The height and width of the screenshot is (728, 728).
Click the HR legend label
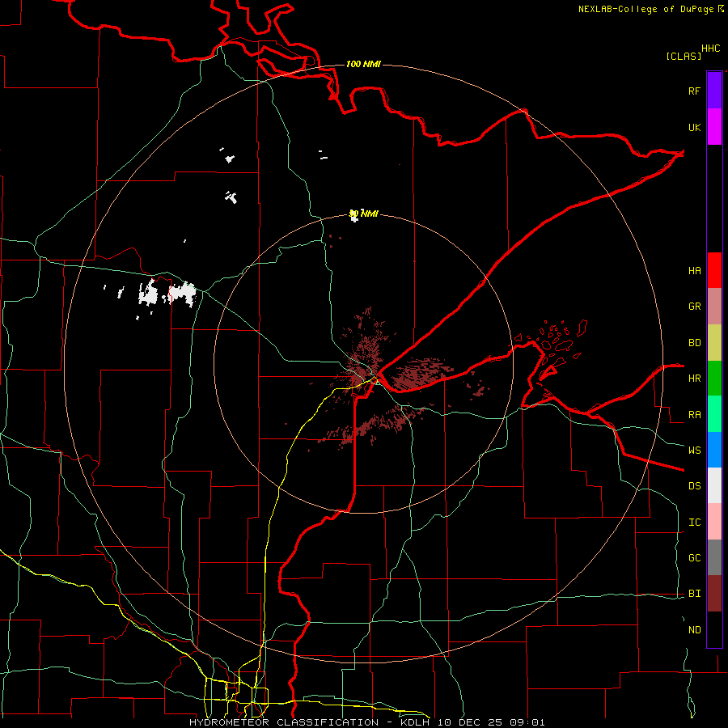pyautogui.click(x=694, y=379)
